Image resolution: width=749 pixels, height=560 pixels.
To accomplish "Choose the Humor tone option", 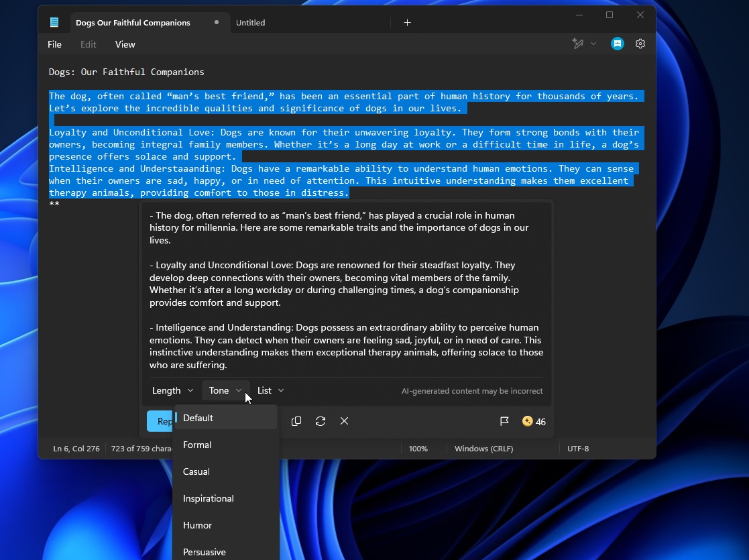I will 225,524.
